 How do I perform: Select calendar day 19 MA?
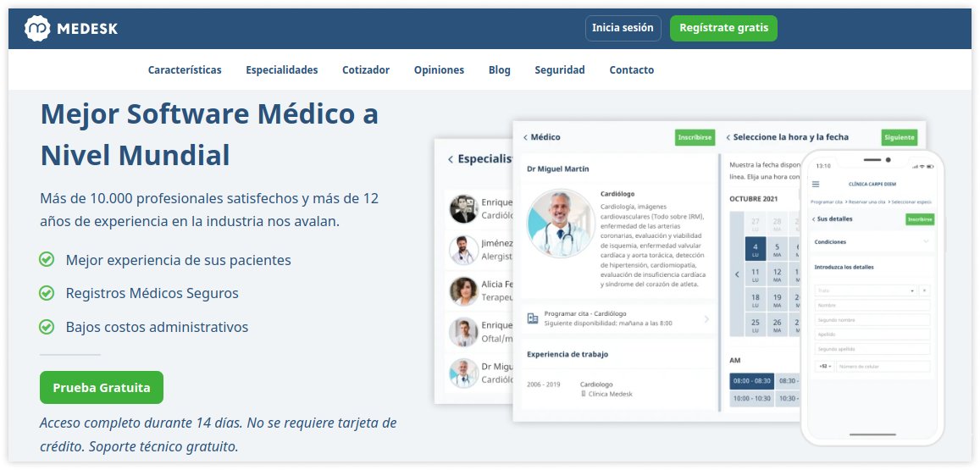point(777,301)
